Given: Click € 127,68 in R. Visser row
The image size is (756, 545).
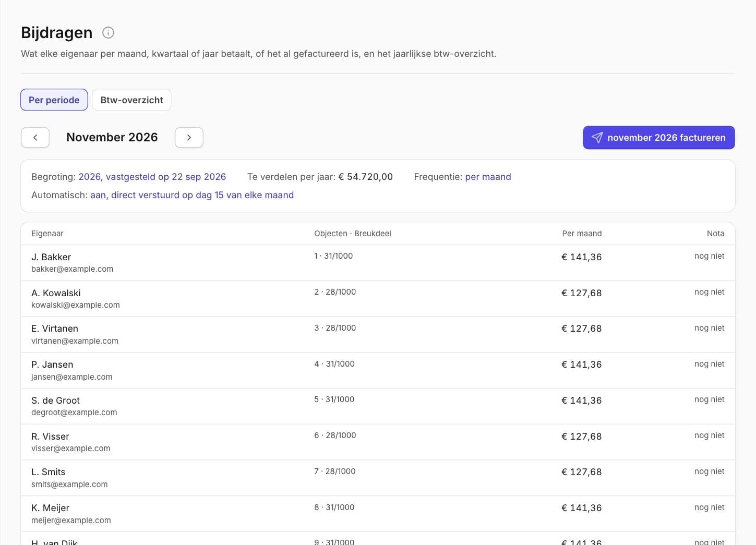Looking at the screenshot, I should 582,437.
